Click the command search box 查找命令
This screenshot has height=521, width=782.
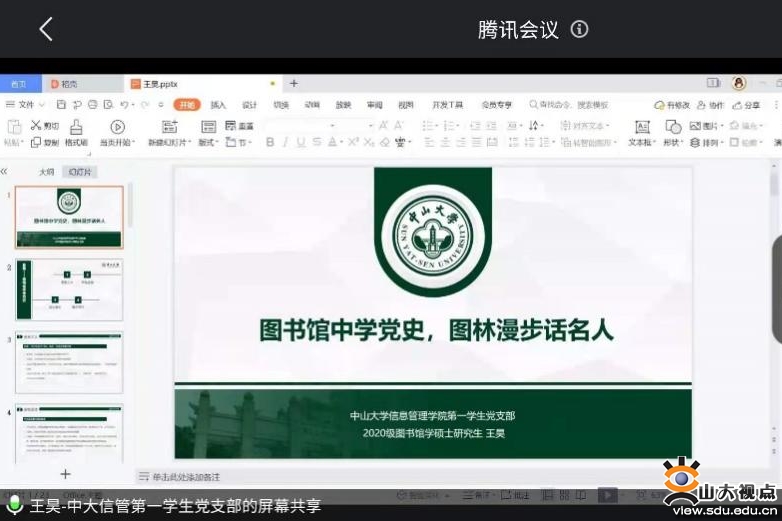(569, 105)
